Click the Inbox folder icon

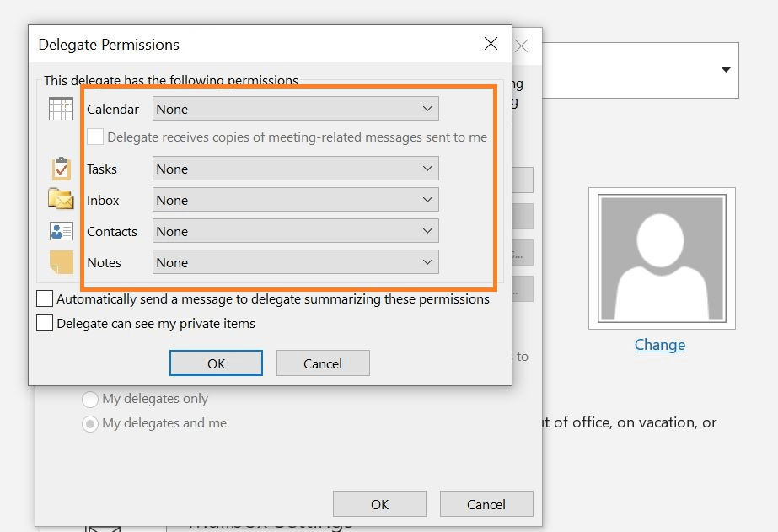point(59,199)
